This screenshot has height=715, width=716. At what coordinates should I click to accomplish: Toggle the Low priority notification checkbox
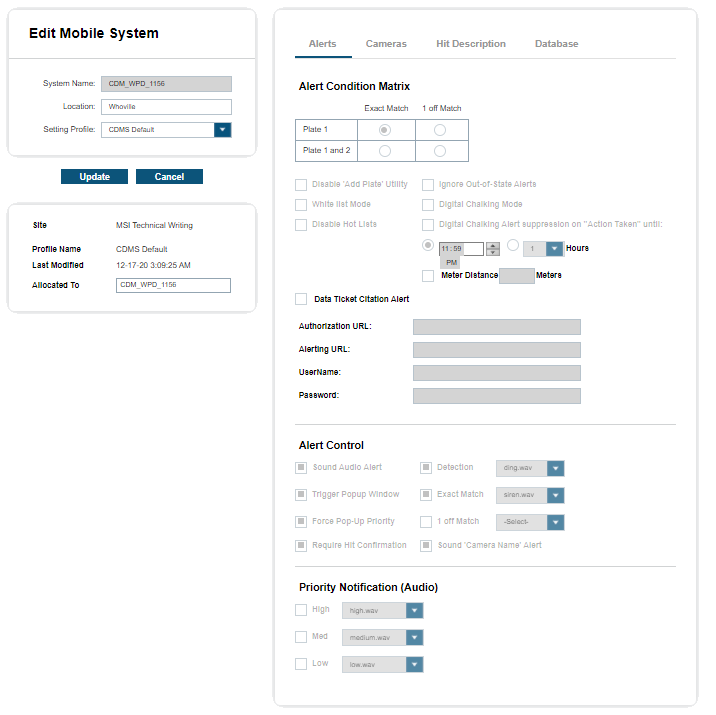pyautogui.click(x=301, y=664)
